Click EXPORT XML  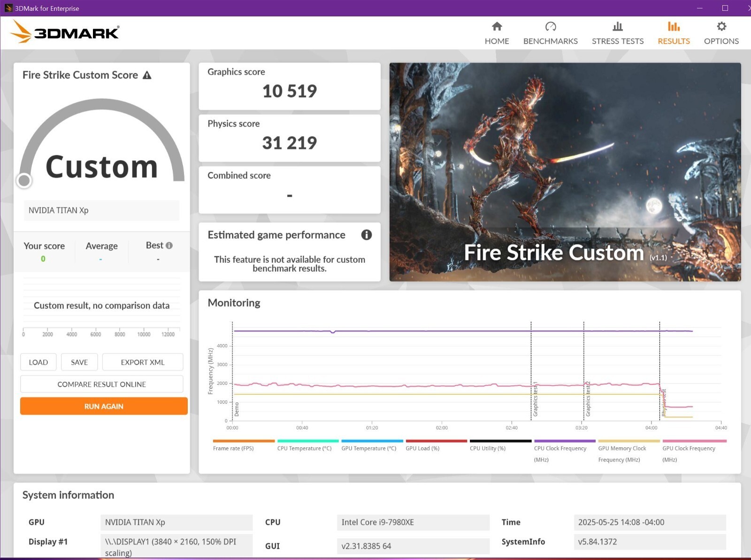143,362
